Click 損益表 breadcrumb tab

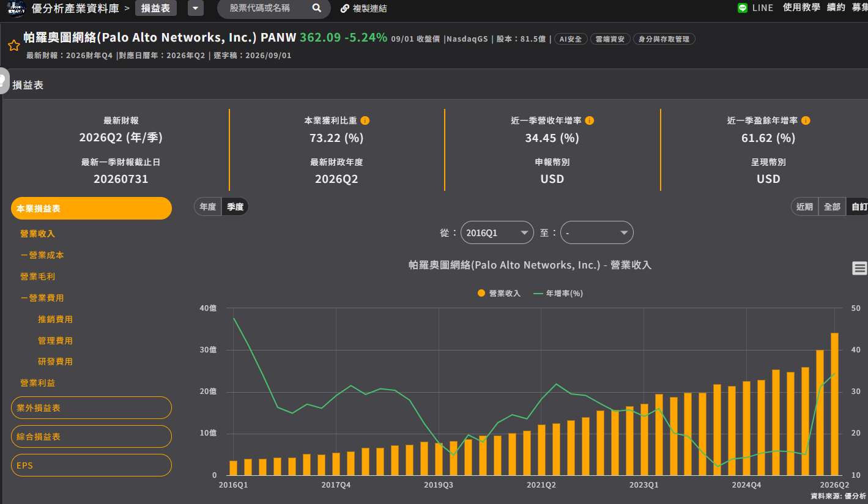coord(155,8)
